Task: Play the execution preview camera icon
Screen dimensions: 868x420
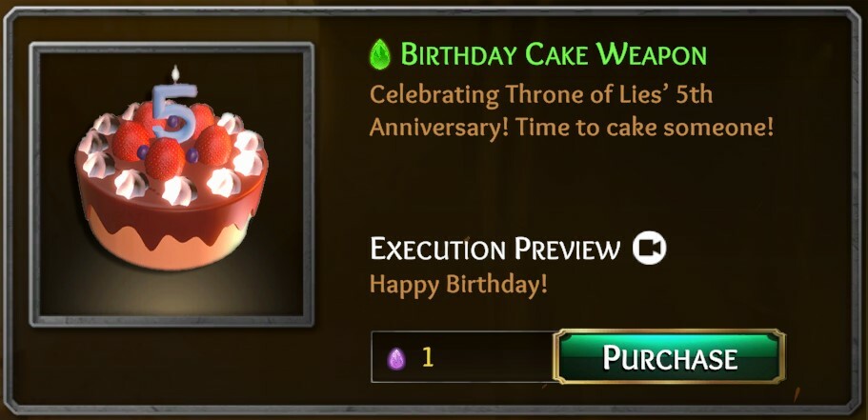Action: pyautogui.click(x=650, y=249)
